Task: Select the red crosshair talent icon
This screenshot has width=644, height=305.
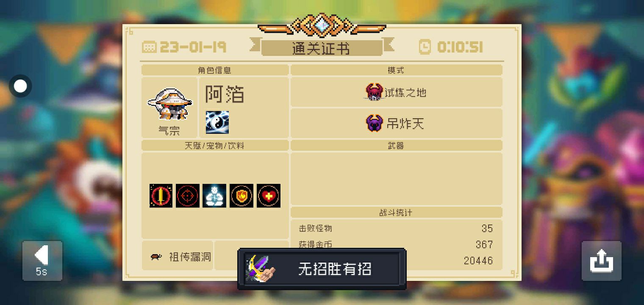Action: [188, 196]
